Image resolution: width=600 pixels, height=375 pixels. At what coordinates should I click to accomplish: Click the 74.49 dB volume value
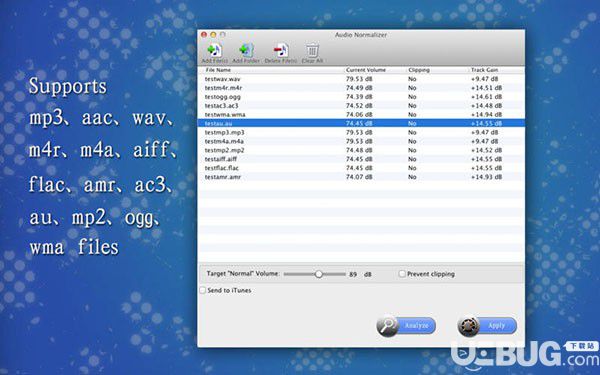click(359, 88)
